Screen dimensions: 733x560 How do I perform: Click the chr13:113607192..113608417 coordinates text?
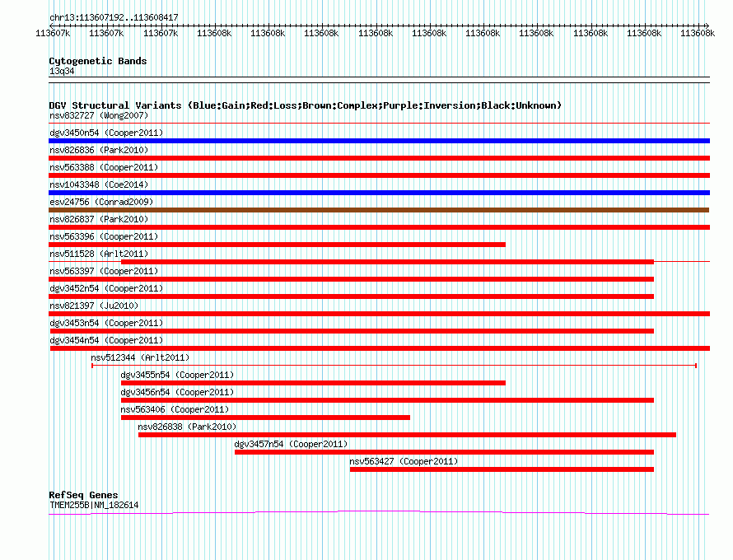(114, 17)
